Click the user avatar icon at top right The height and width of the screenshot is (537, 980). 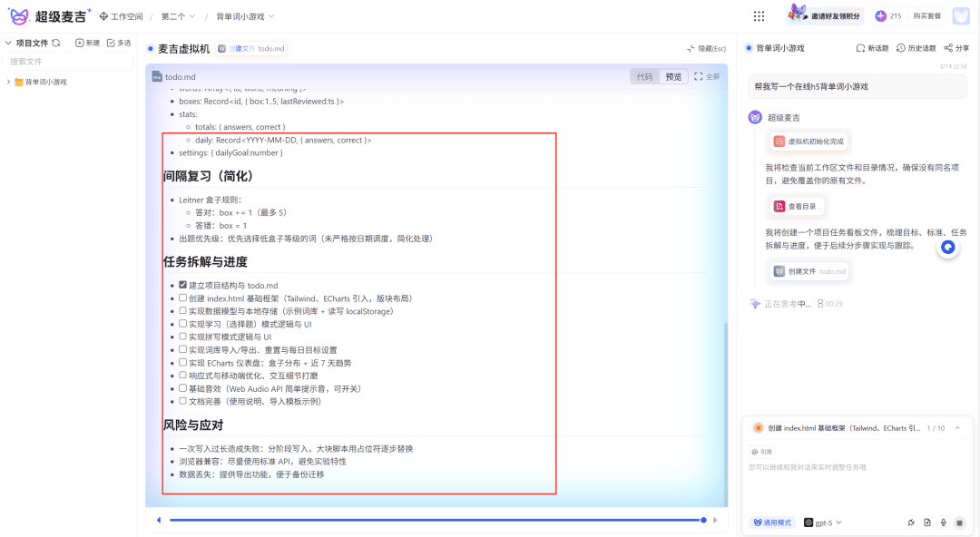click(x=961, y=16)
